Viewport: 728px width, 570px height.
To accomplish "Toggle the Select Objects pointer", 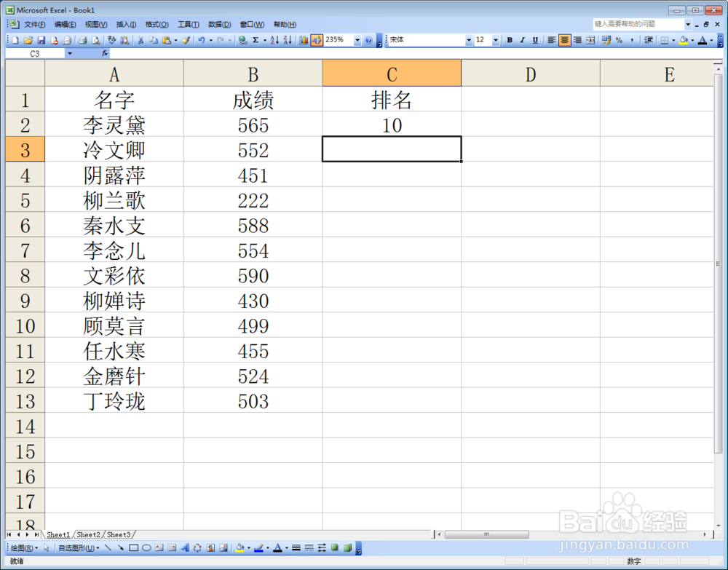I will pos(47,547).
